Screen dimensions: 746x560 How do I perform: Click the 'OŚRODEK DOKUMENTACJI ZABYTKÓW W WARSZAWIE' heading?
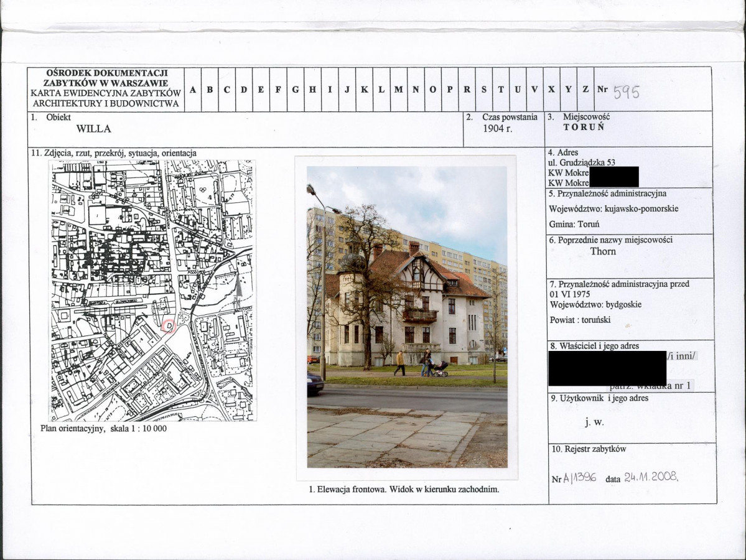107,78
